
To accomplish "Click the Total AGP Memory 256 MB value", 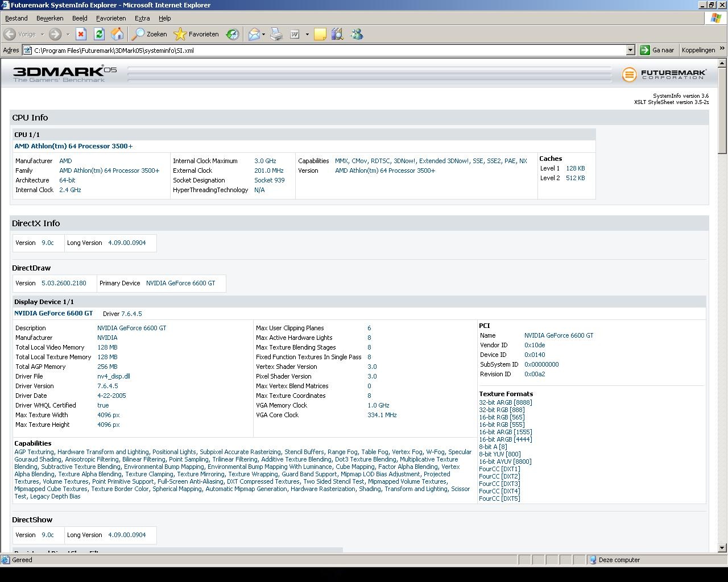I will [x=107, y=367].
